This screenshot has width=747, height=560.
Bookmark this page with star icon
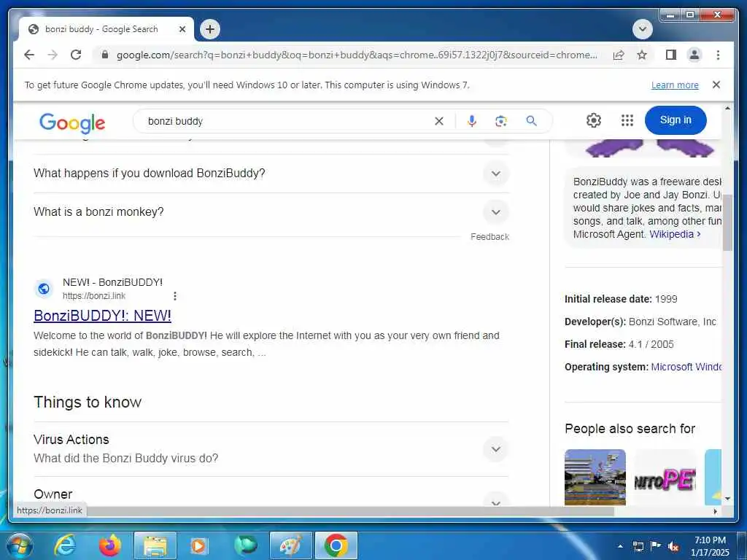(642, 55)
